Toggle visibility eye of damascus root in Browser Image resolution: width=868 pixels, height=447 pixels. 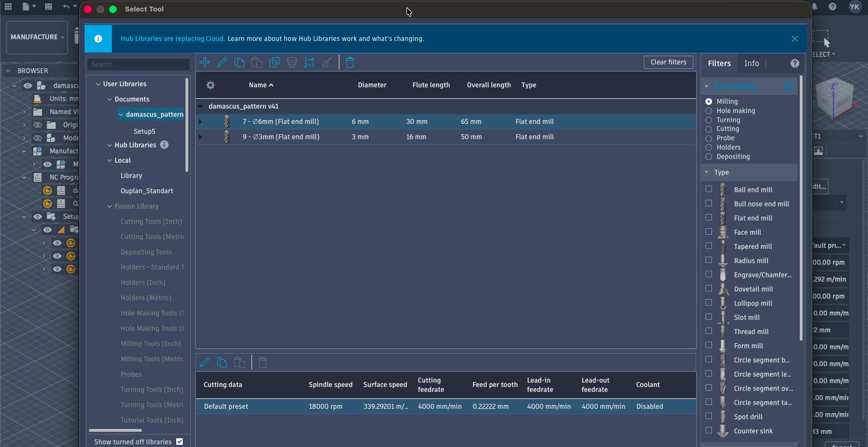point(28,86)
